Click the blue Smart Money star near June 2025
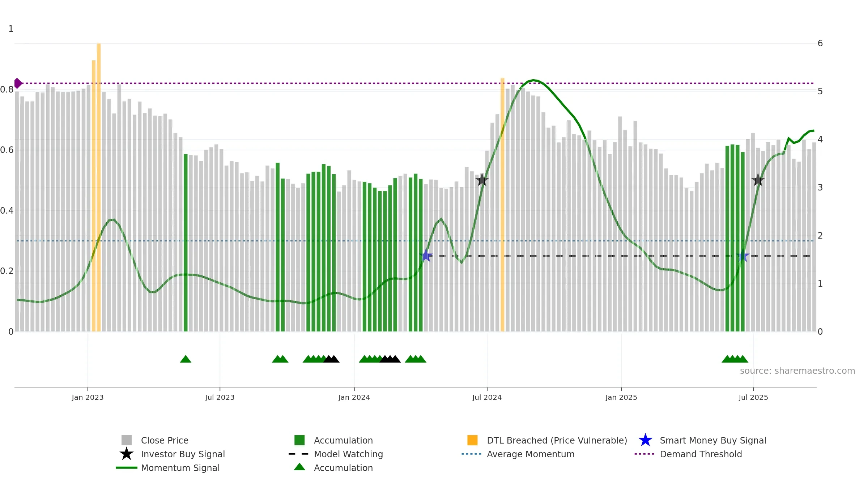The width and height of the screenshot is (868, 488). pos(743,256)
